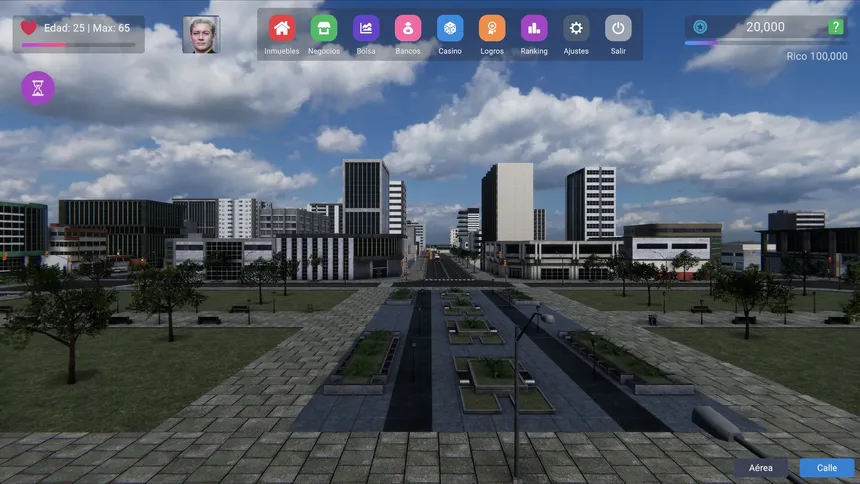Click the green question mark help icon

[x=836, y=27]
